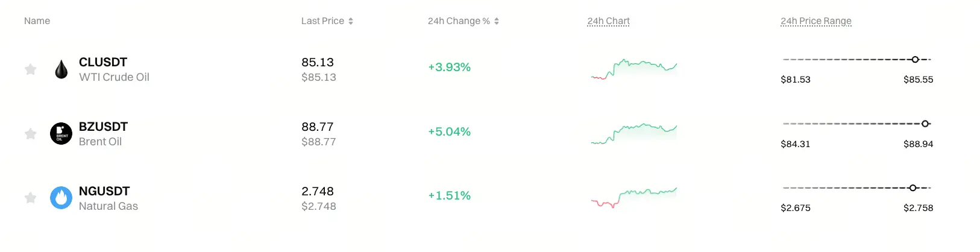980x252 pixels.
Task: Click the NGUSDT price range marker
Action: pos(912,188)
